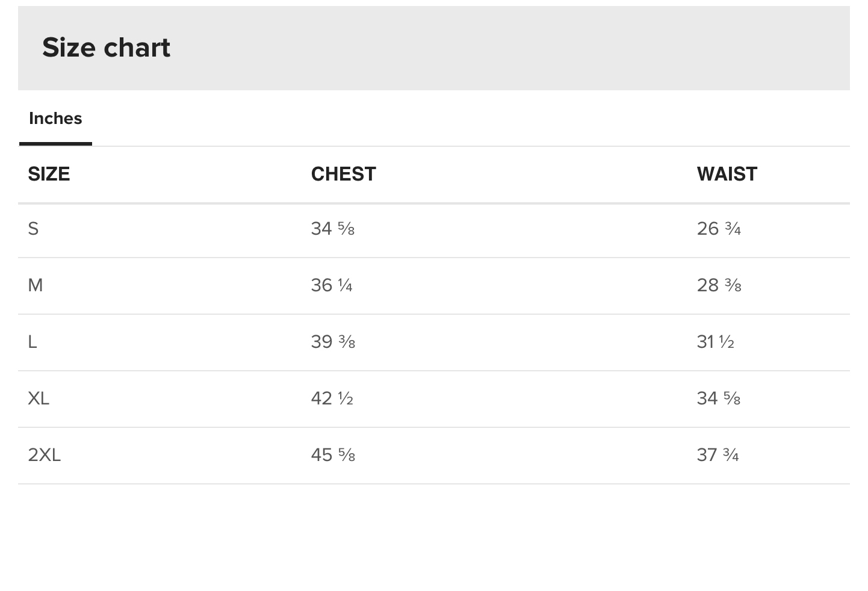Click chest measurement 39 ⅜ for size L
Screen dimensions: 868x591
(x=333, y=342)
